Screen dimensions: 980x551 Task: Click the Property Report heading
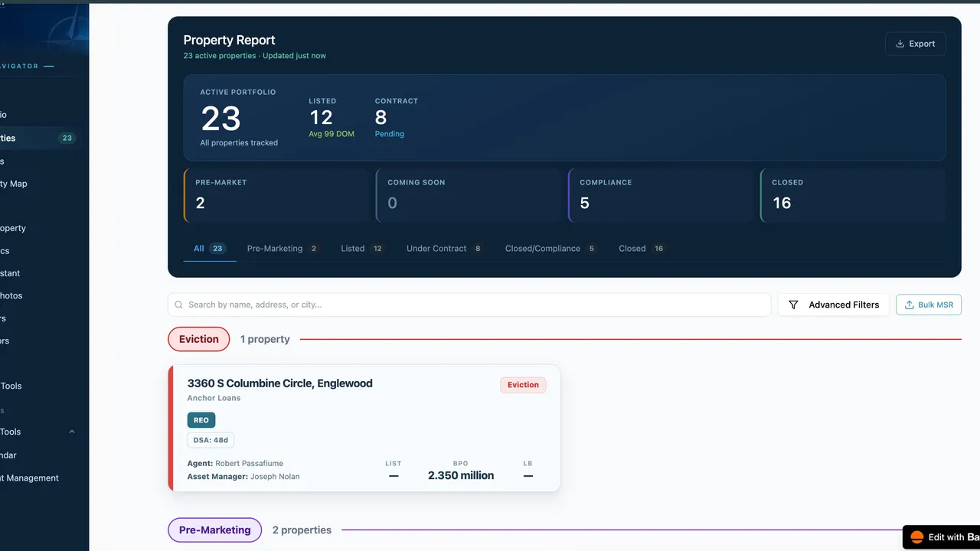229,40
